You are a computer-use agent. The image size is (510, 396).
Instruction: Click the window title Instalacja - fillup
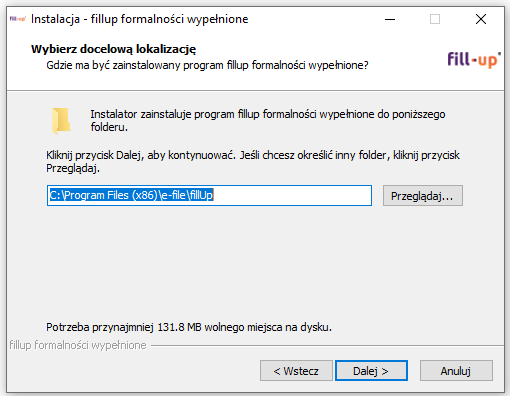coord(139,19)
